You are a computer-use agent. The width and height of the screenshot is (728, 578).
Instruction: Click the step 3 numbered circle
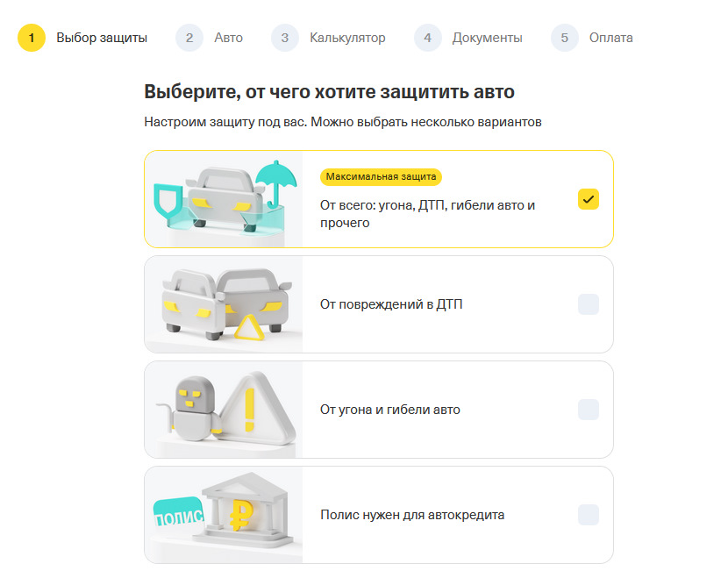pyautogui.click(x=283, y=38)
